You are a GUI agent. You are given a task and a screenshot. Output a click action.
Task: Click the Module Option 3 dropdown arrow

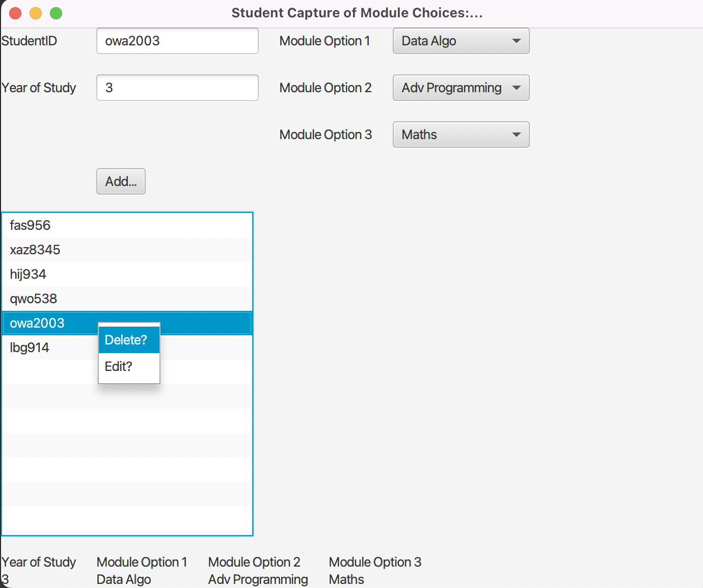[517, 135]
